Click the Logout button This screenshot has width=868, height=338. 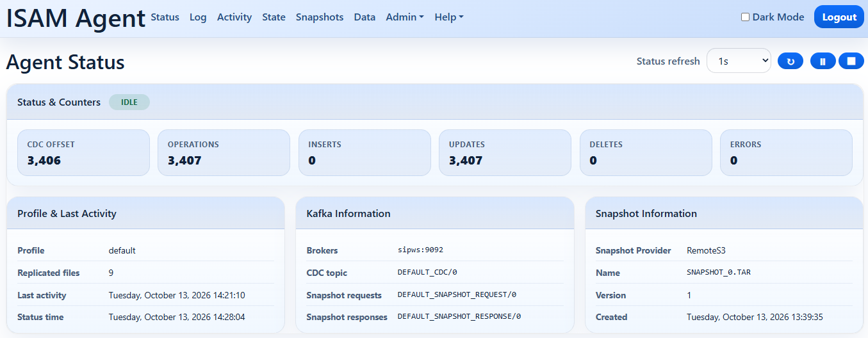pos(839,17)
